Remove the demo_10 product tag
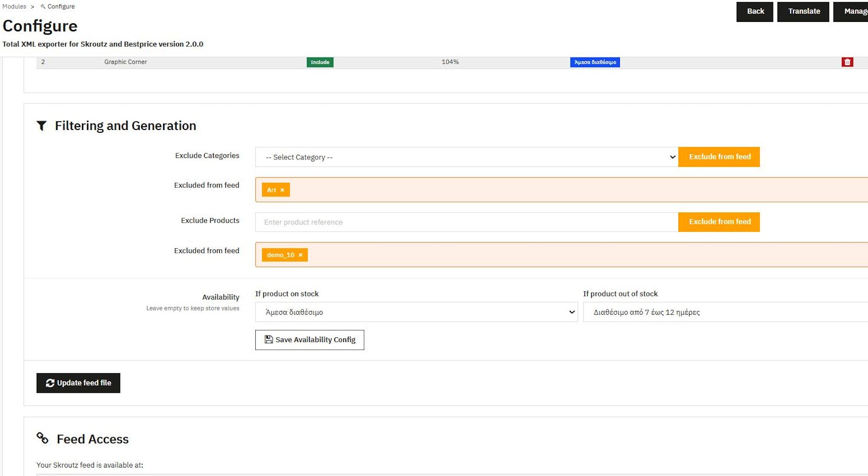 (301, 255)
